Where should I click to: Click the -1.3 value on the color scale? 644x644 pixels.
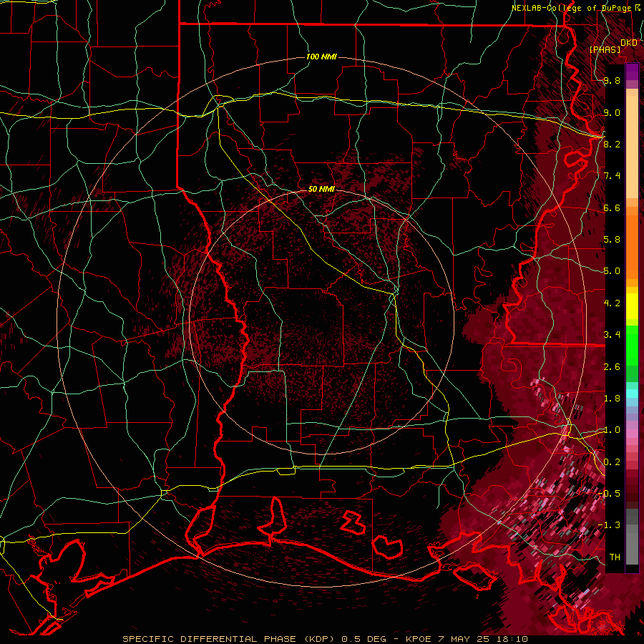(610, 525)
